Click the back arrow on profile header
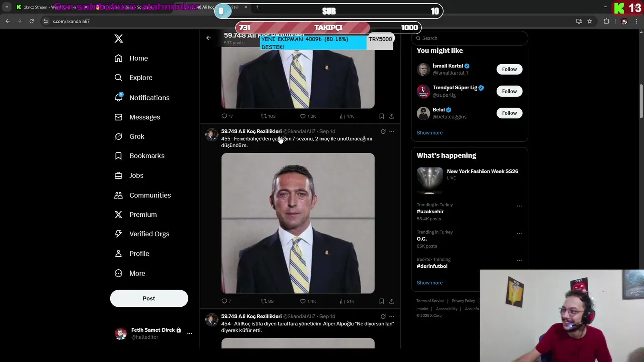This screenshot has height=362, width=644. point(209,38)
